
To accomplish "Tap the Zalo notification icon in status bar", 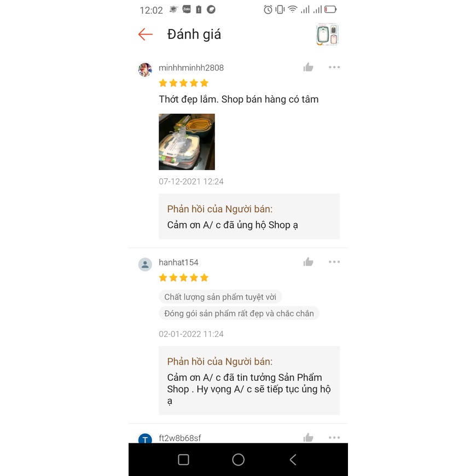I will coord(187,9).
